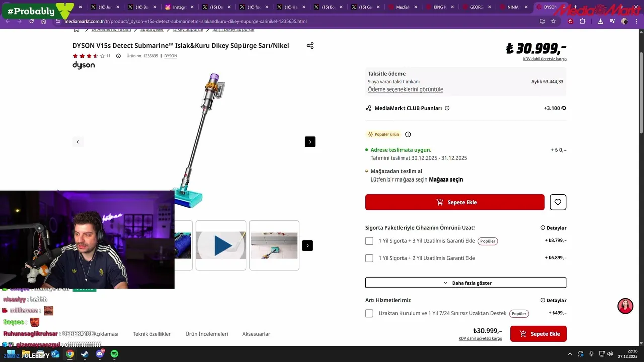Image resolution: width=644 pixels, height=362 pixels.
Task: Check Uzaktan Kurulum ve Uzaktan Destek option
Action: coord(369,313)
